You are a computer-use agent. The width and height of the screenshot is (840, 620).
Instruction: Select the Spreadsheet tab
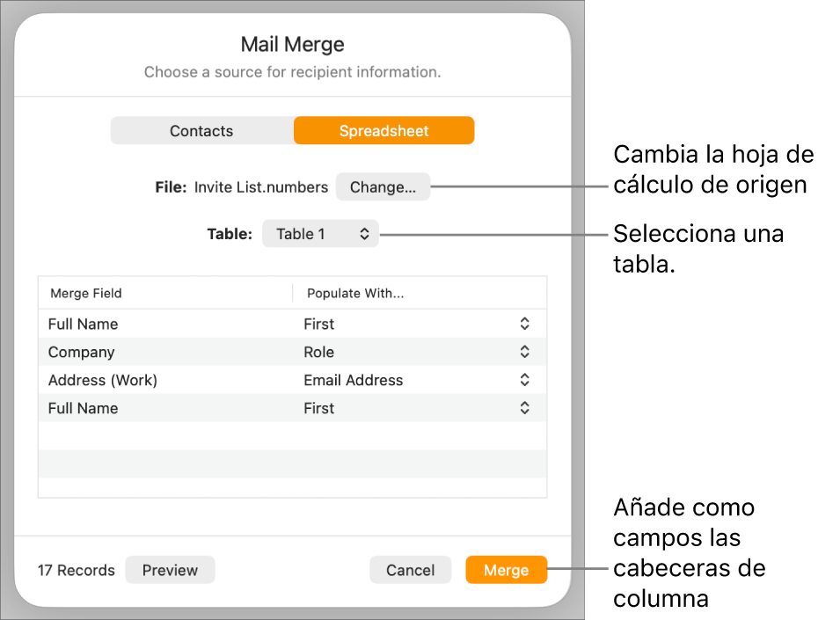coord(383,130)
